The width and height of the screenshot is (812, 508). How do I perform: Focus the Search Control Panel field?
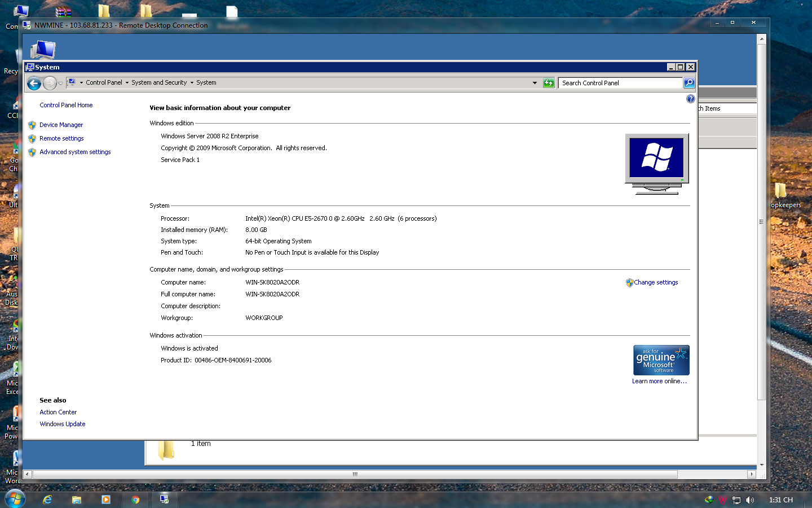pos(620,83)
